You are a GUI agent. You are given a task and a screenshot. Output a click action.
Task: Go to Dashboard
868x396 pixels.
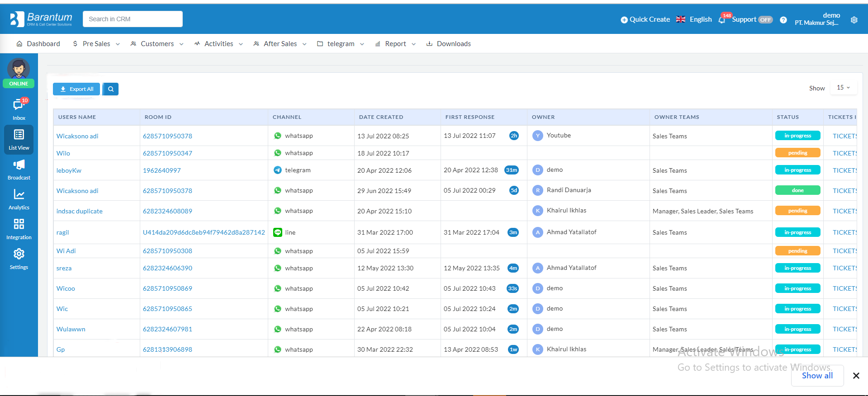click(38, 44)
